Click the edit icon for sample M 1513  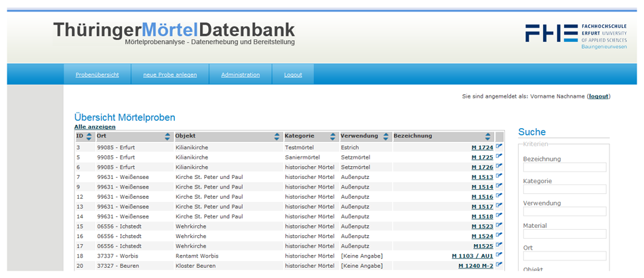[x=499, y=176]
